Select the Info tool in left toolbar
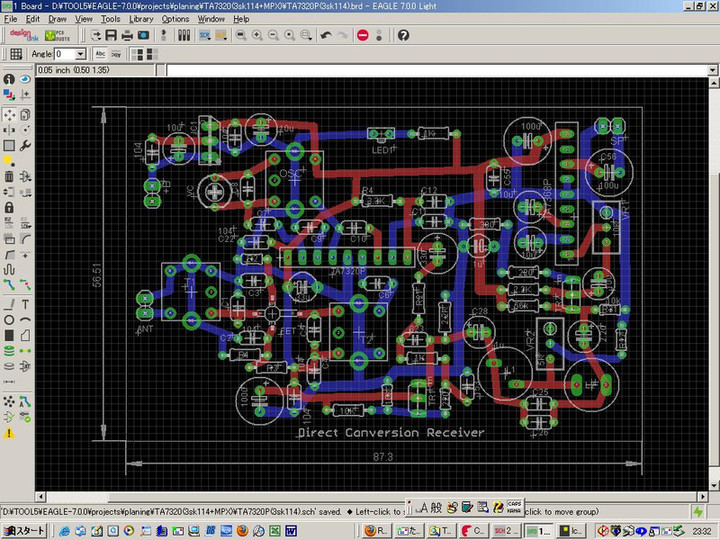The width and height of the screenshot is (720, 540). 9,79
